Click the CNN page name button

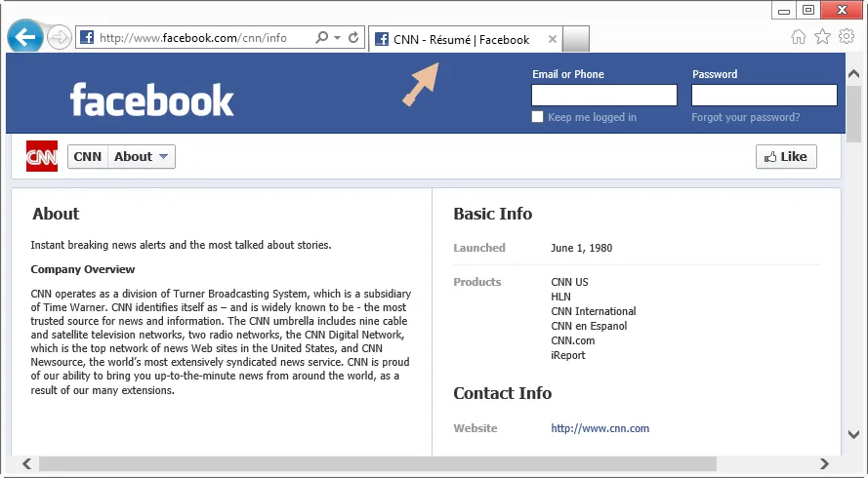pyautogui.click(x=88, y=156)
